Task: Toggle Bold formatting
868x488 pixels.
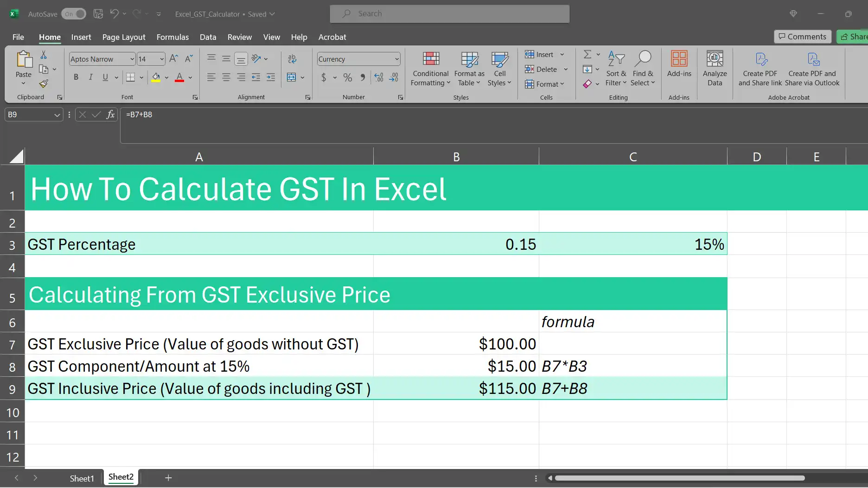Action: [x=76, y=77]
